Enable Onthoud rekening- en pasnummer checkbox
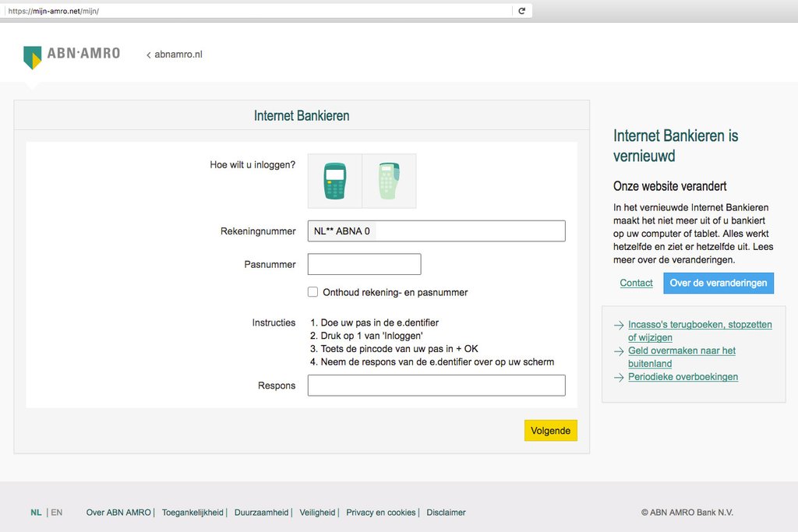798x532 pixels. [x=313, y=292]
